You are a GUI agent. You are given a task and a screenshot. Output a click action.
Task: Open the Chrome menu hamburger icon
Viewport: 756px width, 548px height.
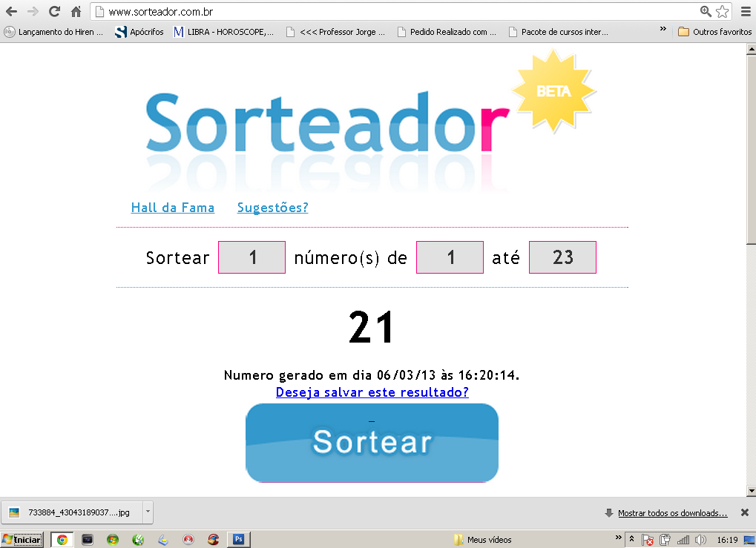click(746, 12)
